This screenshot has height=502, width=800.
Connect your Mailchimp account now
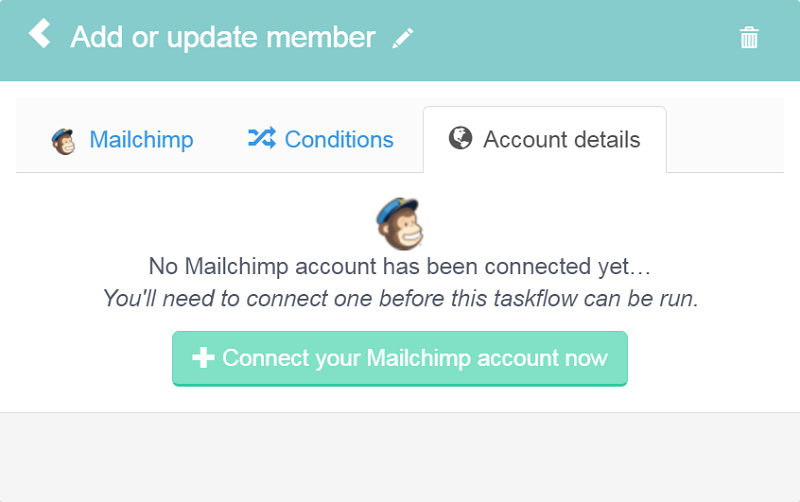point(400,359)
